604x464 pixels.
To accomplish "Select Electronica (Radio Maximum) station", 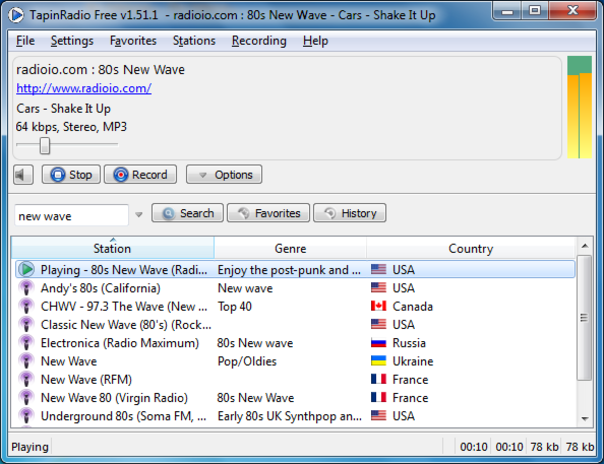I will (x=120, y=343).
